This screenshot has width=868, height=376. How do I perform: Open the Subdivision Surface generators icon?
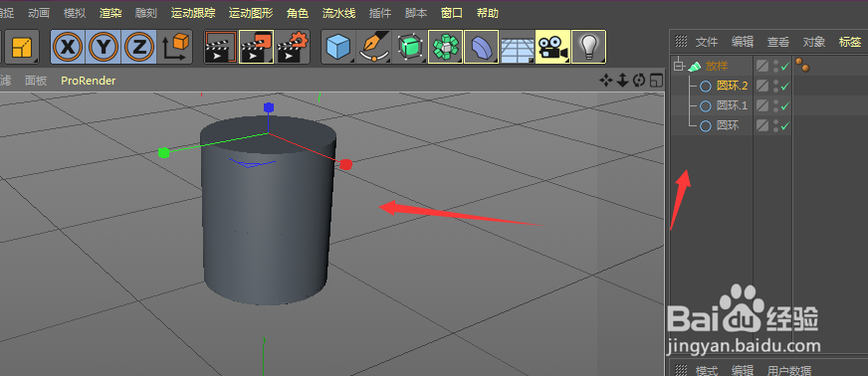(x=410, y=47)
